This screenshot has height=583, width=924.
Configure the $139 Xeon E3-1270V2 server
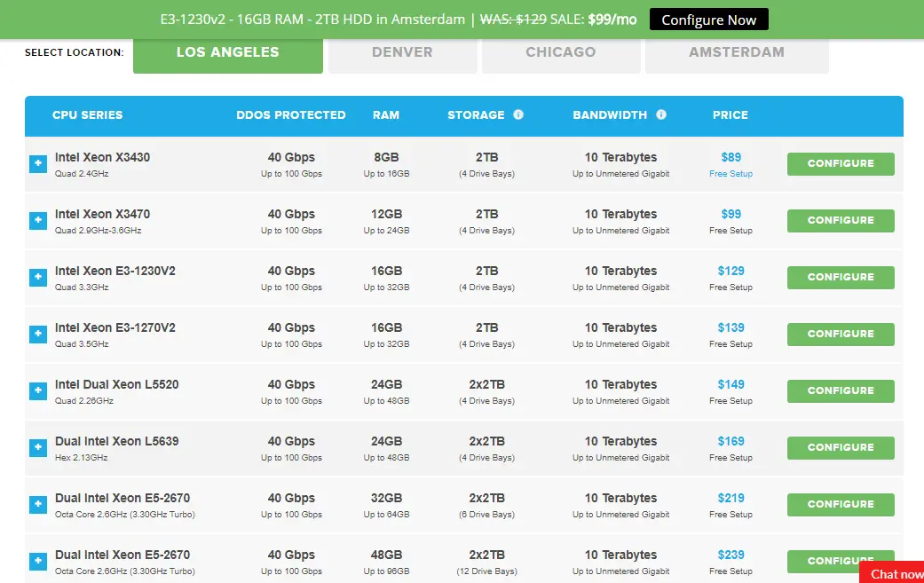pyautogui.click(x=841, y=334)
